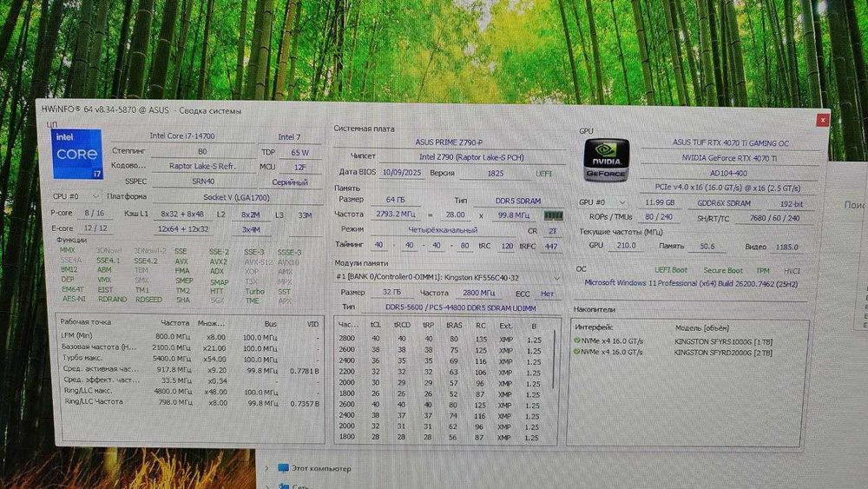The image size is (868, 489).
Task: Click the DDR5 SDRAM memory type value
Action: [x=518, y=201]
